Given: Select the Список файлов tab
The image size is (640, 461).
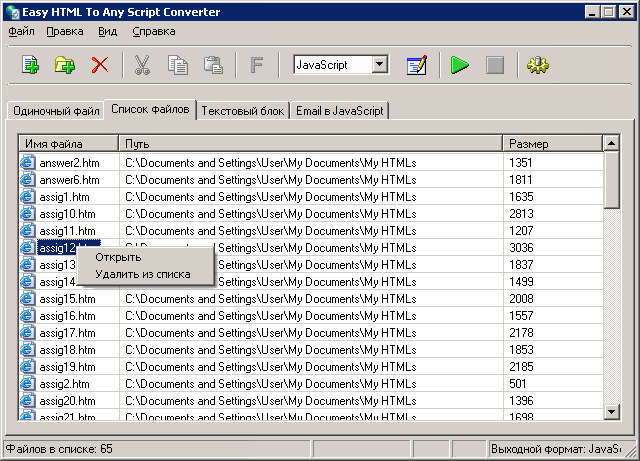Looking at the screenshot, I should click(x=150, y=109).
